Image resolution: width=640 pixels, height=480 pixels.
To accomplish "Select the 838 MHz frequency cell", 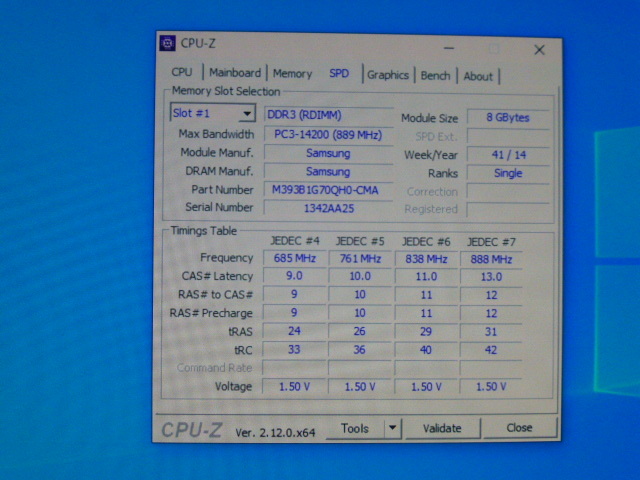I will point(426,259).
